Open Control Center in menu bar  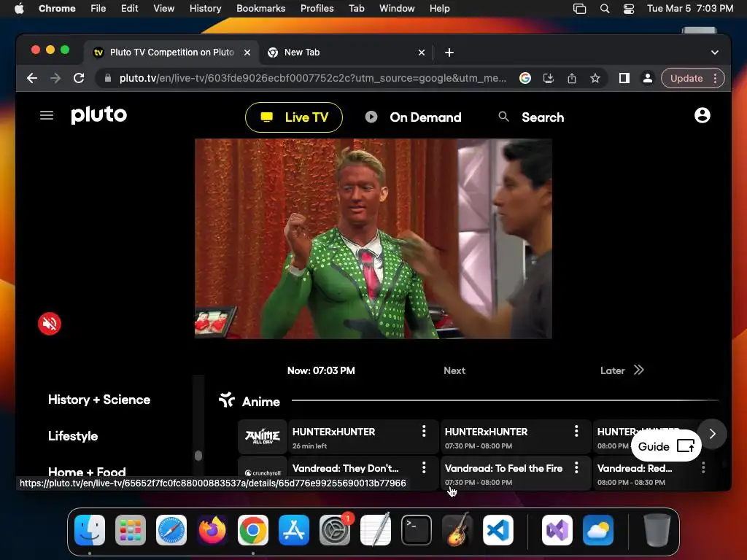point(629,8)
